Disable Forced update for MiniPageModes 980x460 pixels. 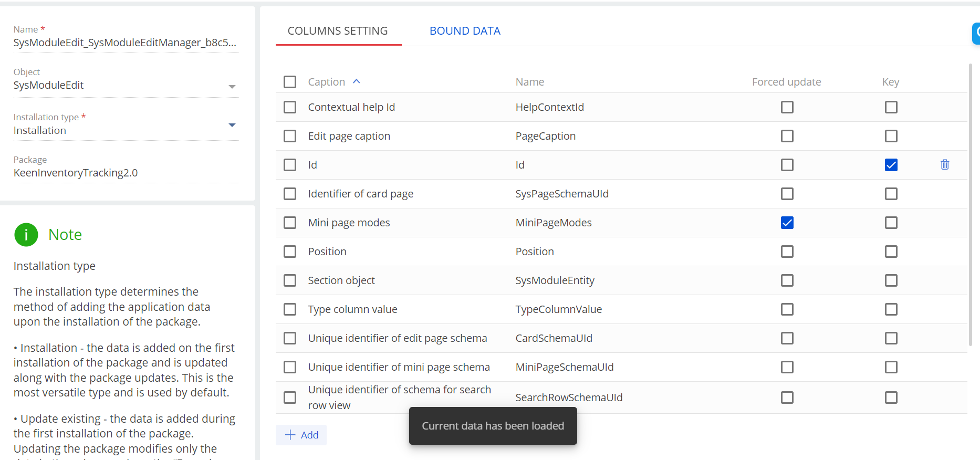click(x=787, y=223)
